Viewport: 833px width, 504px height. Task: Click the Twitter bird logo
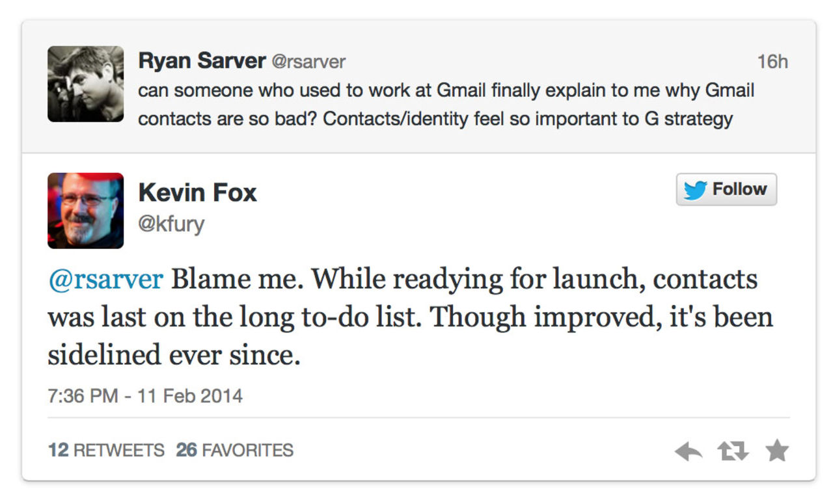695,190
